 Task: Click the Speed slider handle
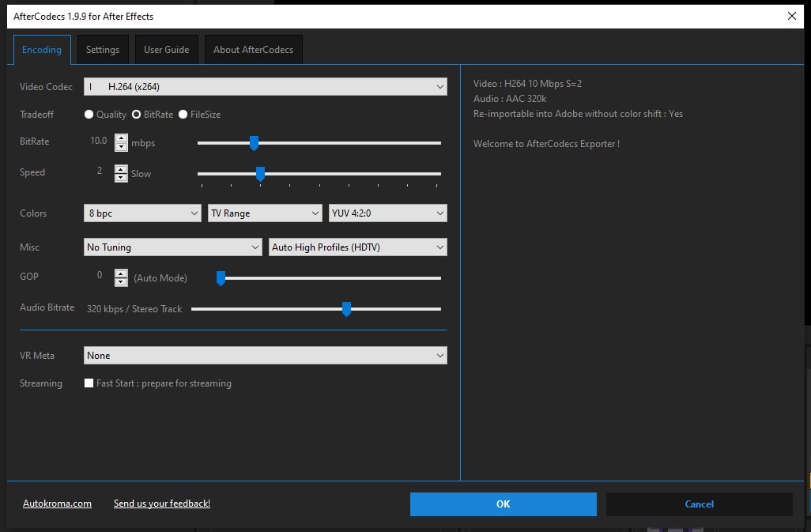click(261, 174)
